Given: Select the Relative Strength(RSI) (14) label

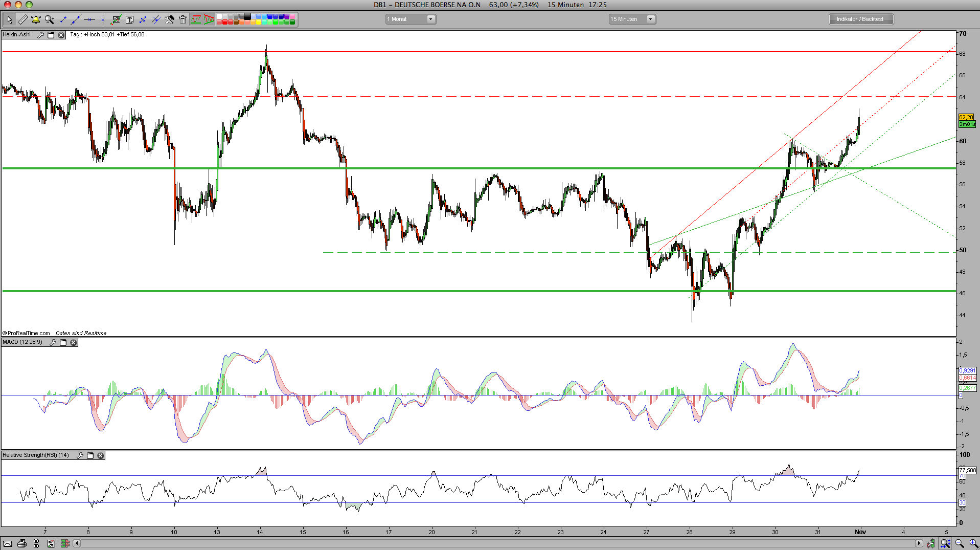Looking at the screenshot, I should pyautogui.click(x=36, y=455).
